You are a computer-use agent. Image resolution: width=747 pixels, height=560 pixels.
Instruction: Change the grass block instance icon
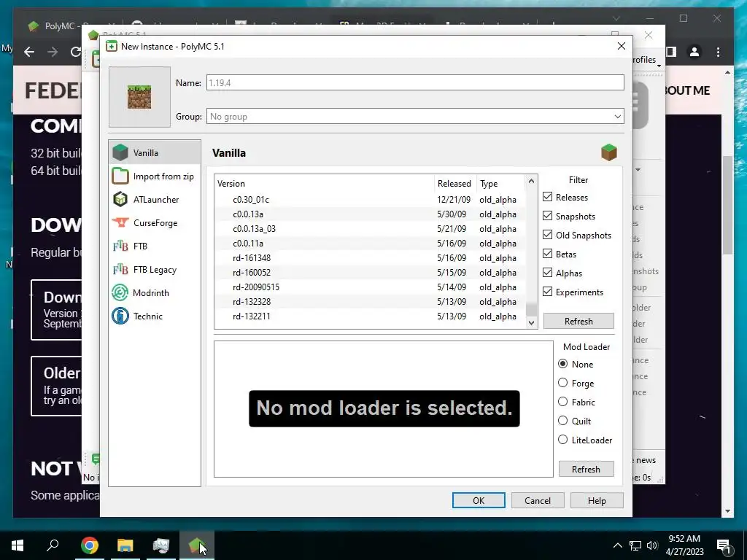coord(139,97)
